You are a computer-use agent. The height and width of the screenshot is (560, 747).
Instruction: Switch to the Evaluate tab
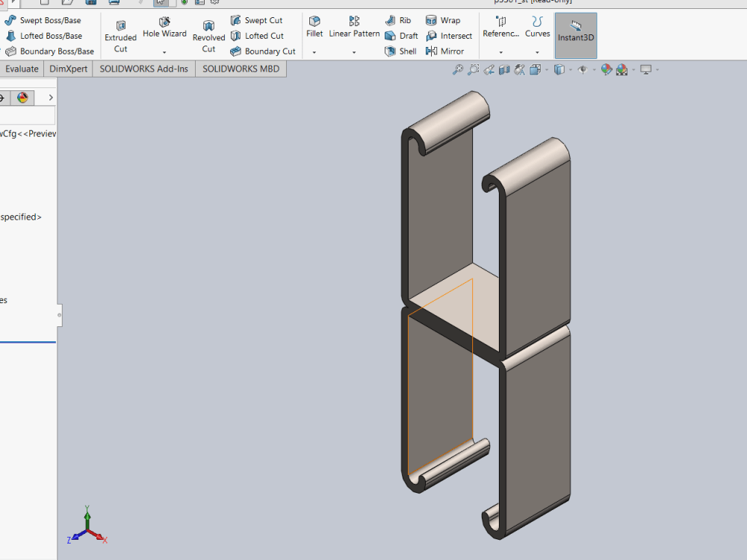point(22,68)
